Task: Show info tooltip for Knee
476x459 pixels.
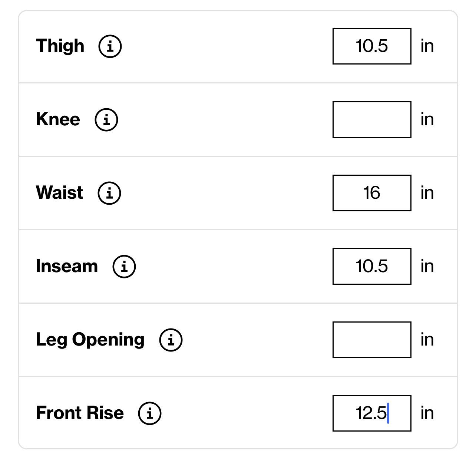Action: point(106,120)
